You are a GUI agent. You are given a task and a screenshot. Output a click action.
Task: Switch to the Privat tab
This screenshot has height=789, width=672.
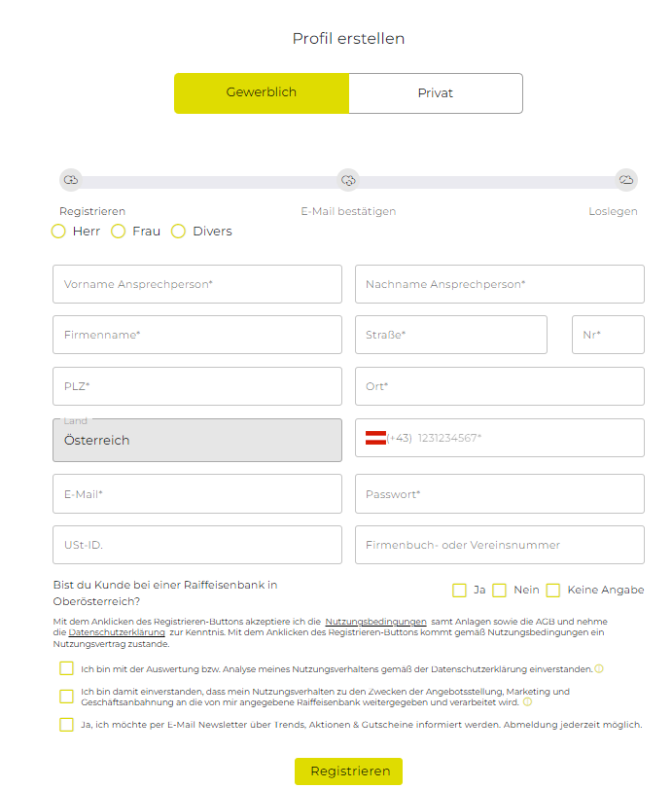click(x=436, y=93)
